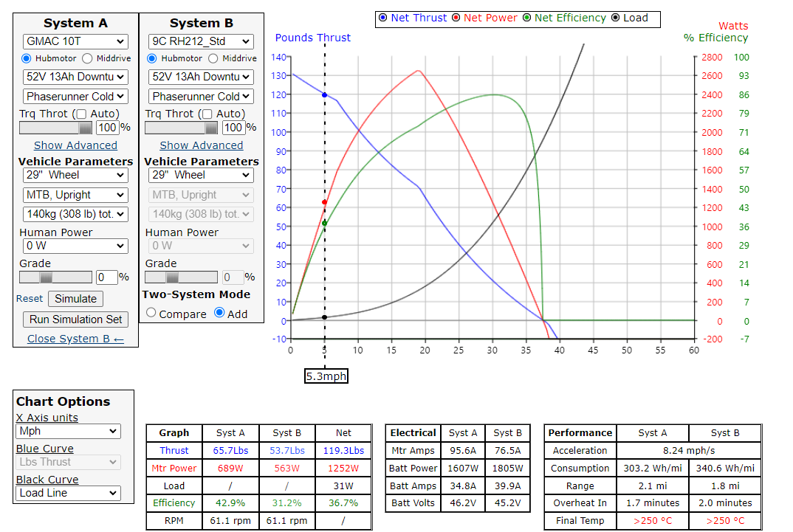Image resolution: width=793 pixels, height=532 pixels.
Task: Expand Black Curve Load Line dropdown
Action: coord(68,493)
